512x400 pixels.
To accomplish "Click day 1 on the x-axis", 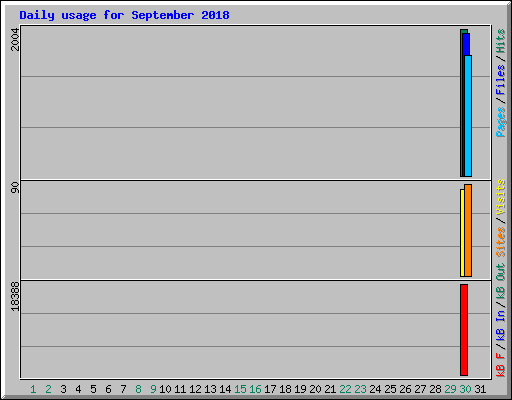I will point(33,389).
